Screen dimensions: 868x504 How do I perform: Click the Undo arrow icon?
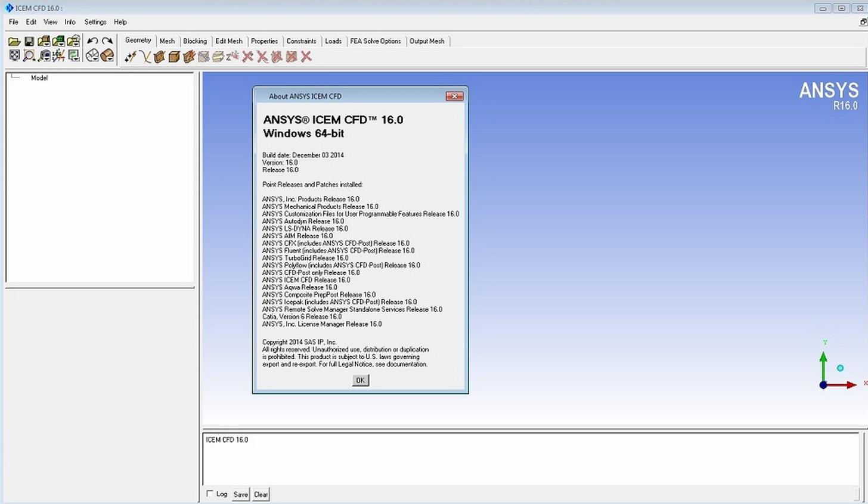point(92,41)
